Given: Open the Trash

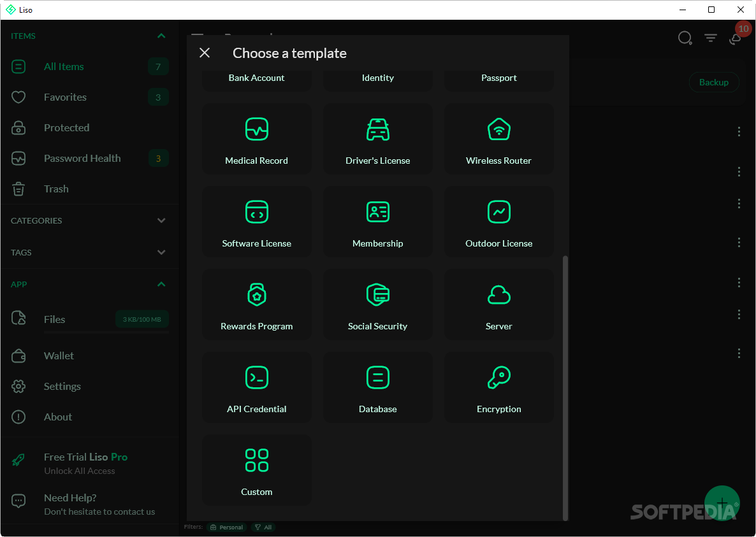Looking at the screenshot, I should (x=89, y=189).
